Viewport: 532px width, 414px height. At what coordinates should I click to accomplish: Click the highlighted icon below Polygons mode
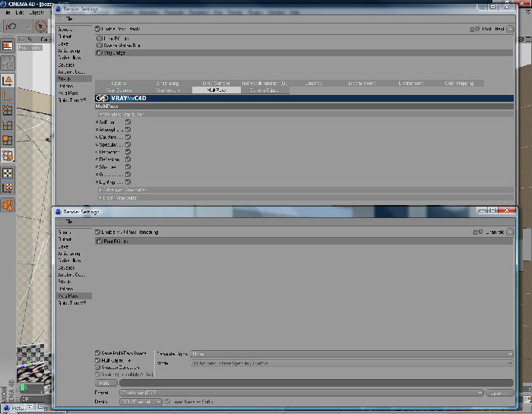[8, 155]
